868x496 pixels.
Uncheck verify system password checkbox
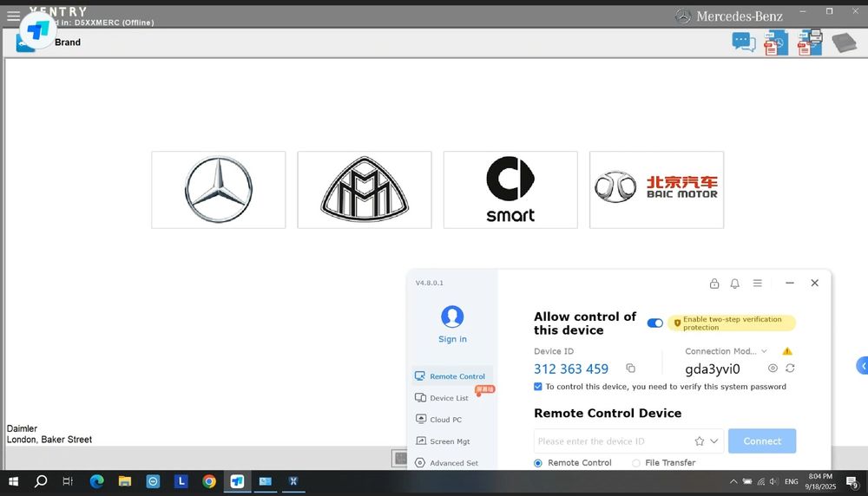(x=537, y=387)
